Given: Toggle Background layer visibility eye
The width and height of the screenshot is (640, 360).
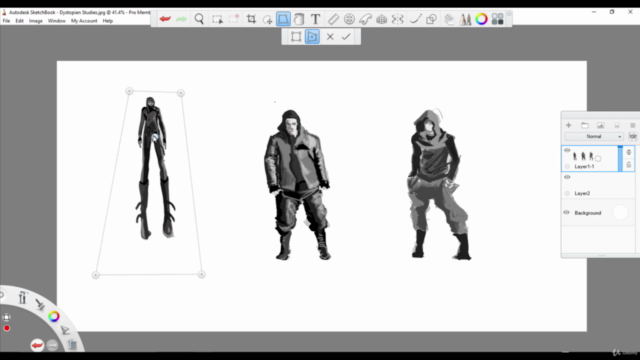Looking at the screenshot, I should (x=567, y=212).
